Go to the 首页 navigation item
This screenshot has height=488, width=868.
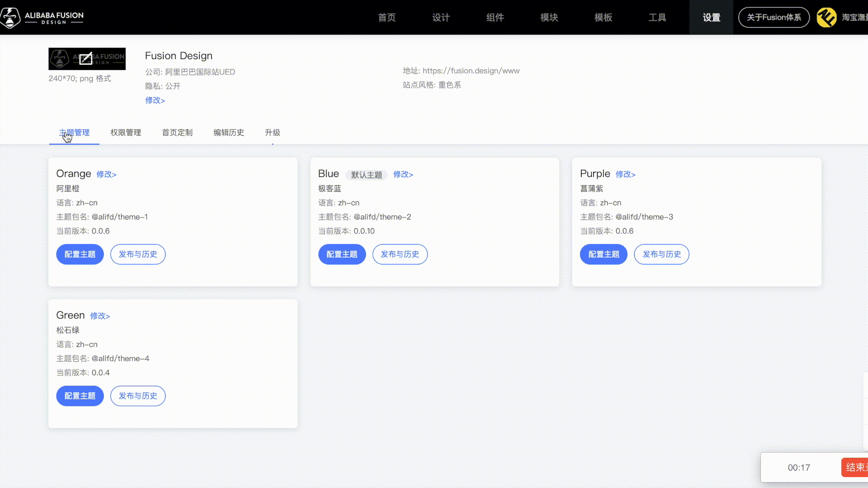[x=387, y=18]
